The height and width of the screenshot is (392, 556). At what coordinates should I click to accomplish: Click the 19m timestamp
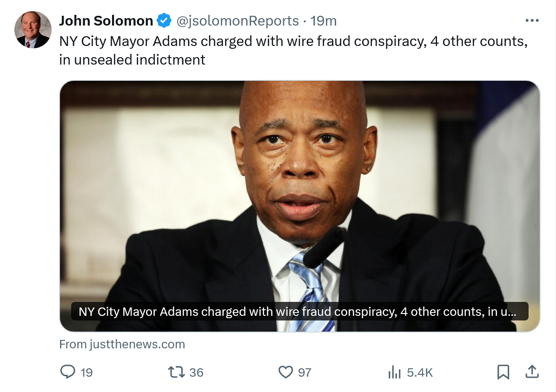(x=324, y=21)
